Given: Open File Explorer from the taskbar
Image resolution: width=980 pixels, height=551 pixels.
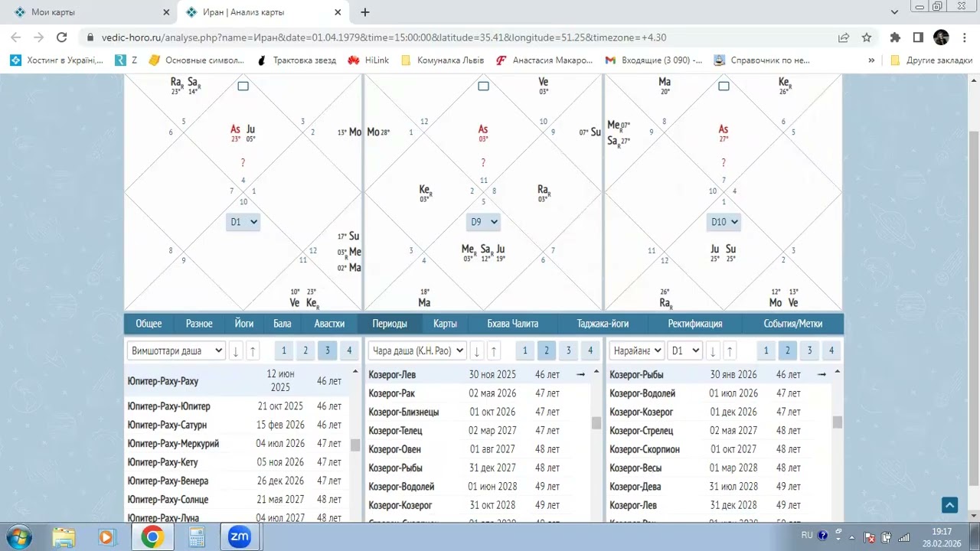Looking at the screenshot, I should pyautogui.click(x=64, y=536).
